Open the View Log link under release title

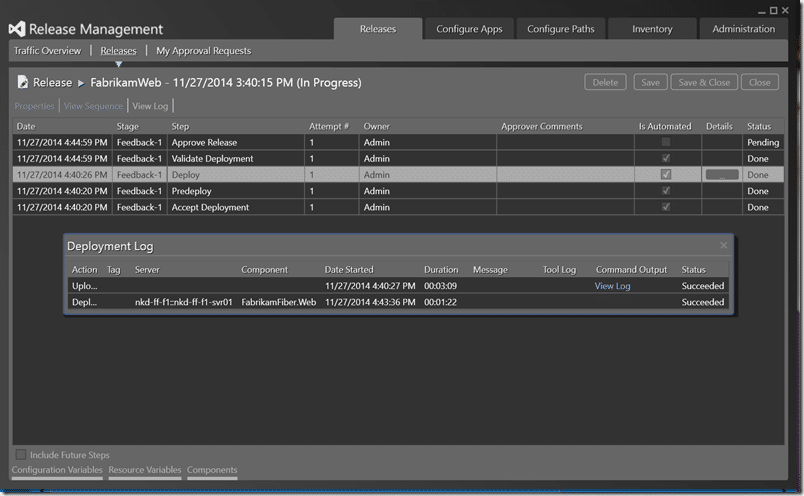150,106
